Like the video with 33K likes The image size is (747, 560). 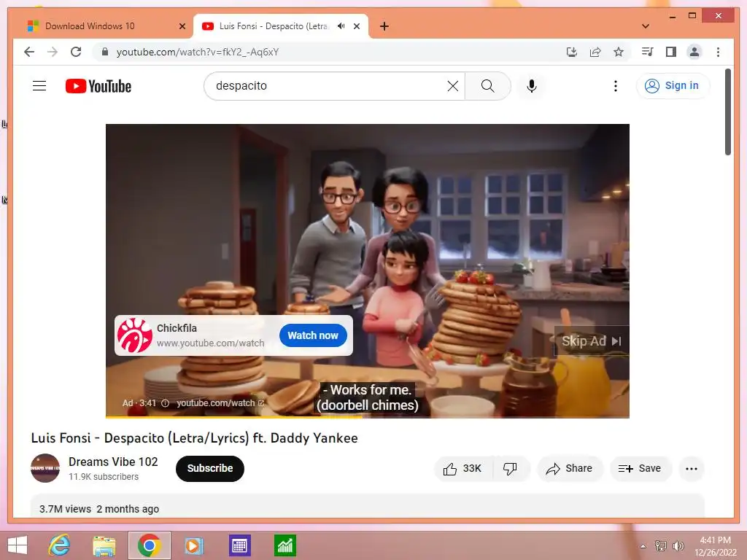[x=462, y=469]
